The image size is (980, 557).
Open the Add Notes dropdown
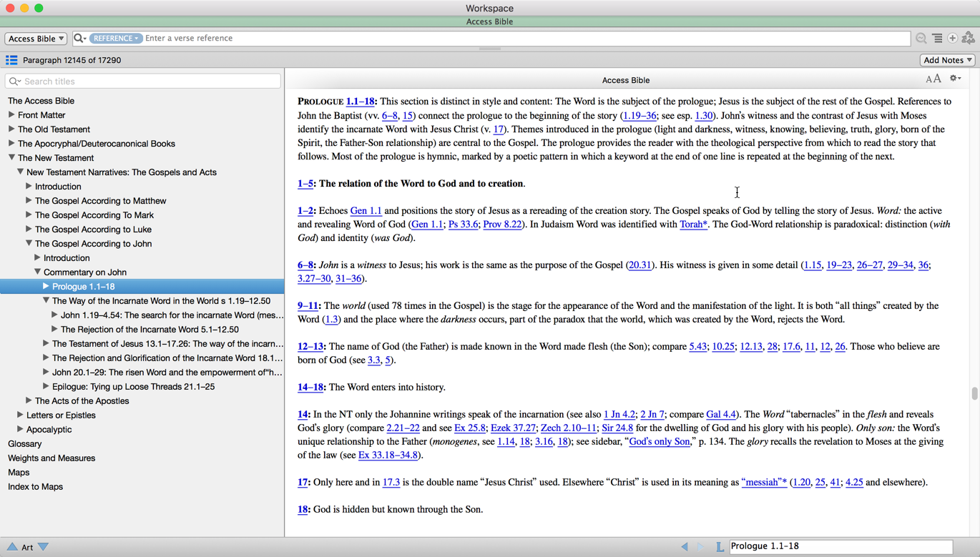tap(947, 60)
